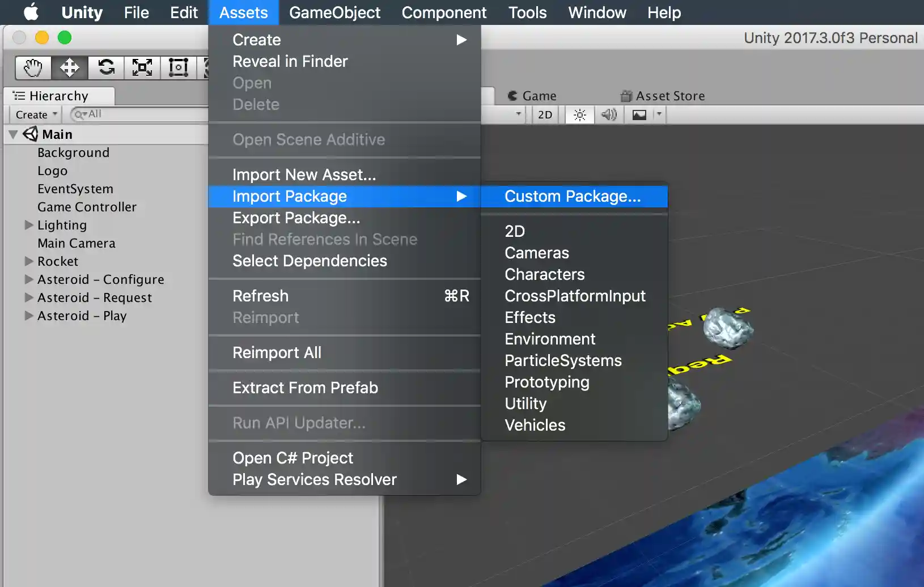Select Custom Package from Import Package submenu
Screen dimensions: 924x587
[x=571, y=196]
